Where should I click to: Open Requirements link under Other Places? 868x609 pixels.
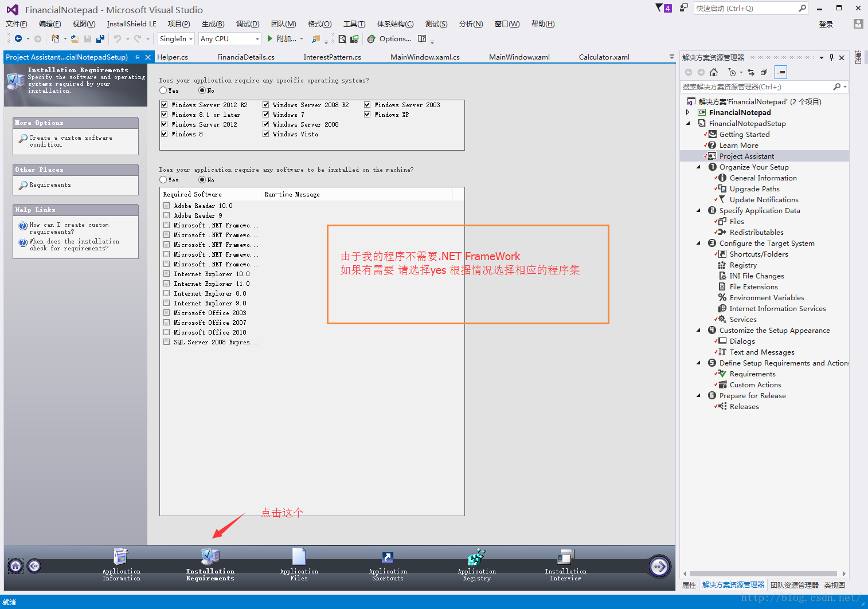(50, 185)
